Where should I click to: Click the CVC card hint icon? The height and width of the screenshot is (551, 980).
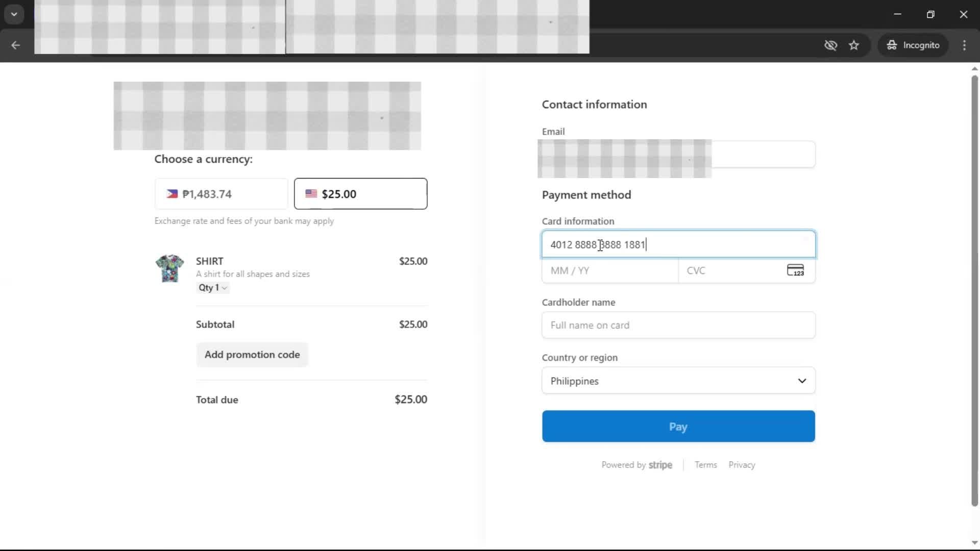click(795, 270)
